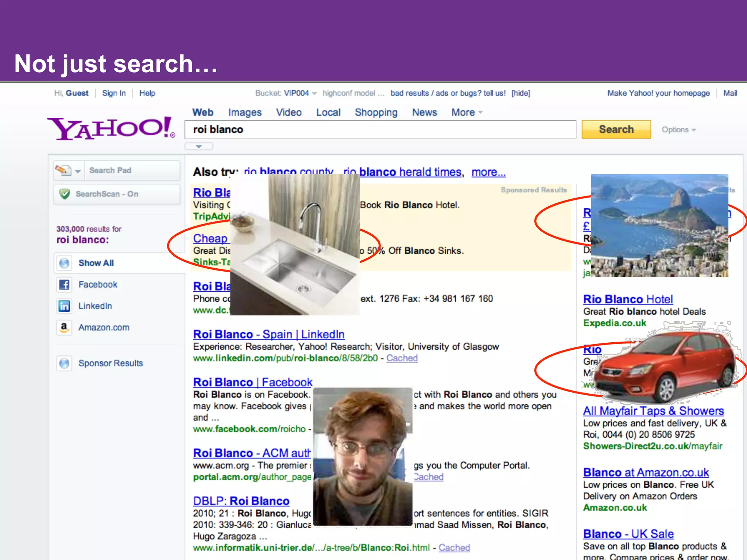Click the Amazon.co.uk URL text
This screenshot has width=747, height=560.
(x=615, y=508)
